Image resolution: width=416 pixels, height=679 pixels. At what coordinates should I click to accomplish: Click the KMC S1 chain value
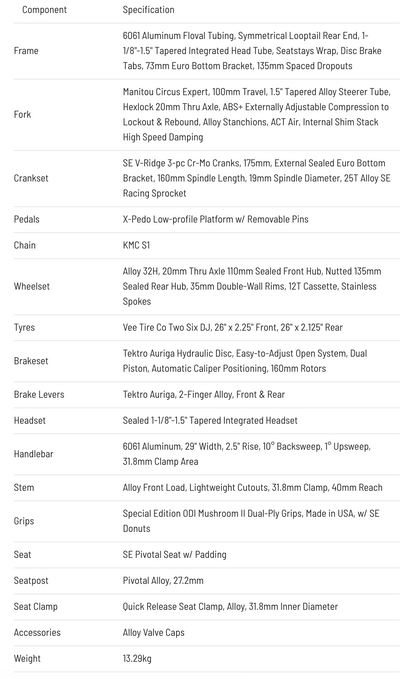136,245
